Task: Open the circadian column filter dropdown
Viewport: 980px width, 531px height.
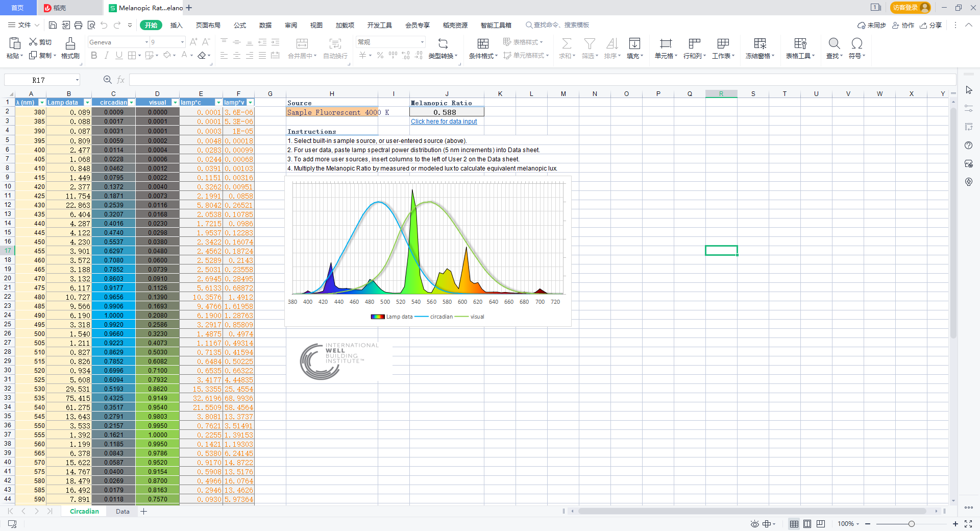Action: point(131,103)
